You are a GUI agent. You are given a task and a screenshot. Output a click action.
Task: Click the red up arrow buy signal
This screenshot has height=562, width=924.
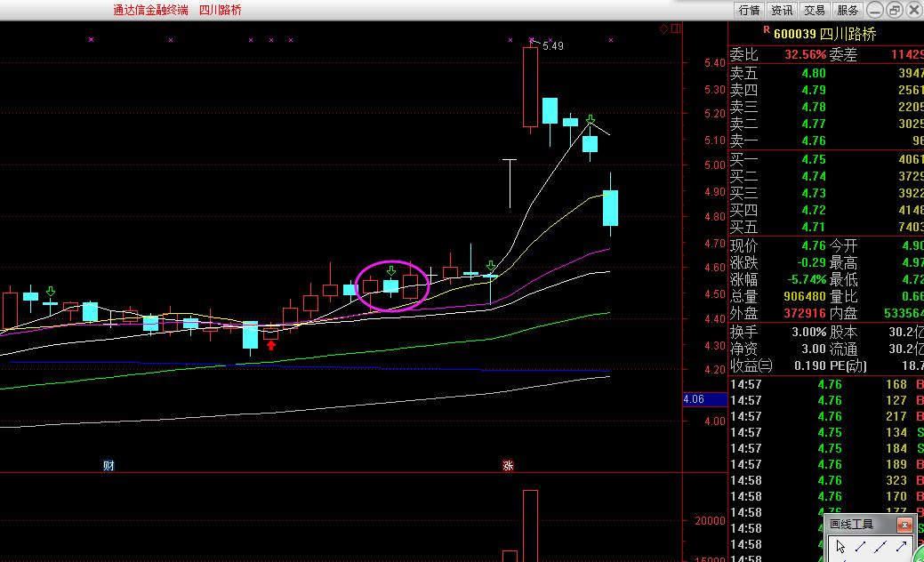271,345
